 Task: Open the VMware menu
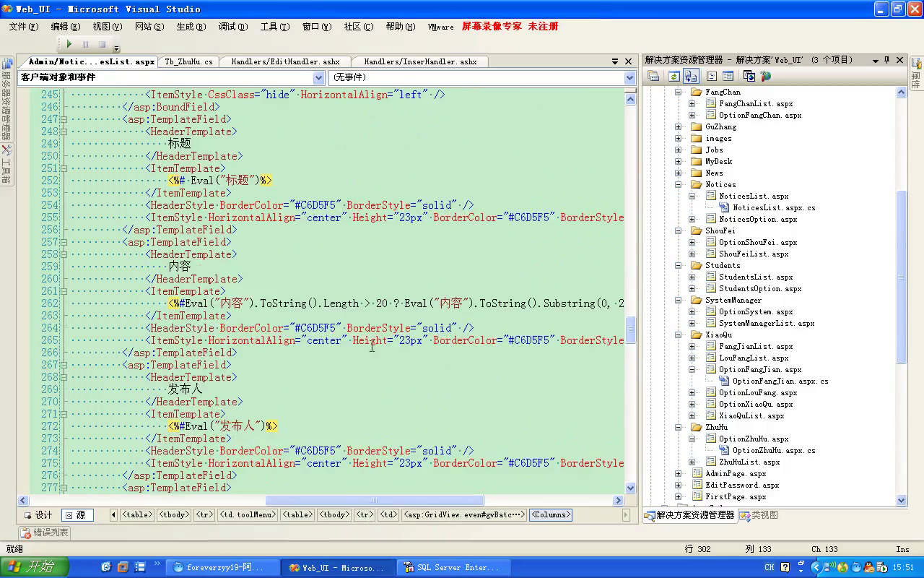point(441,26)
